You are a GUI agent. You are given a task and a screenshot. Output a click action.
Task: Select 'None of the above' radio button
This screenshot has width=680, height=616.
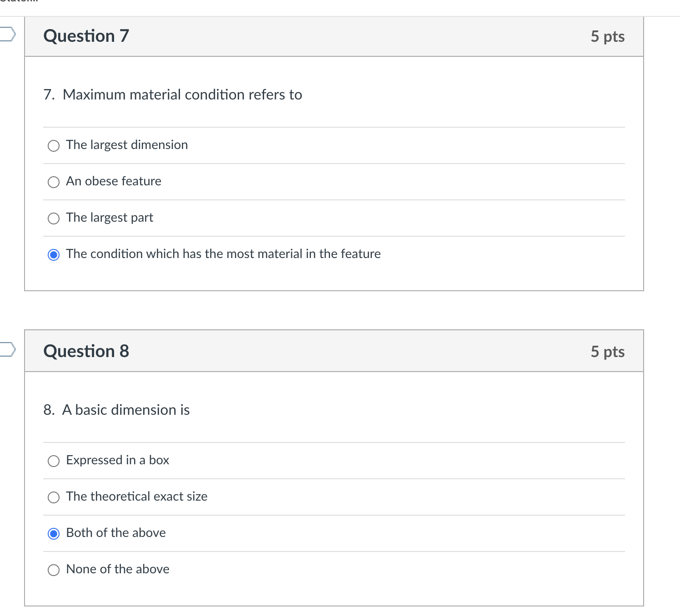[x=54, y=570]
